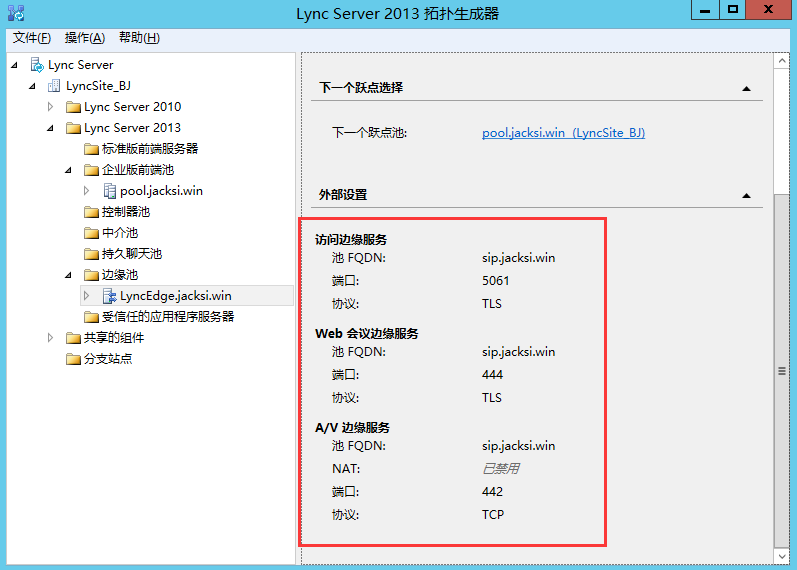The width and height of the screenshot is (797, 570).
Task: Click the LyncEdge.jacksi.win edge server icon
Action: click(x=109, y=296)
